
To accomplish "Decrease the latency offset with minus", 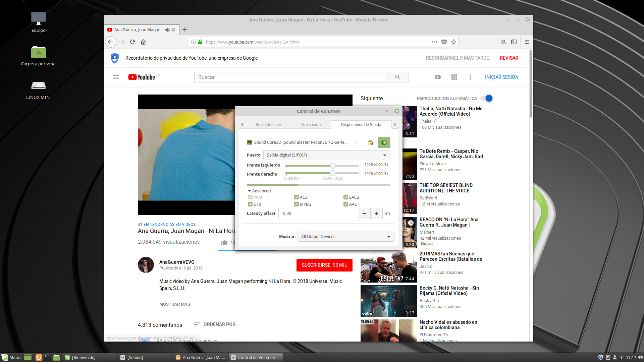I will pos(364,214).
